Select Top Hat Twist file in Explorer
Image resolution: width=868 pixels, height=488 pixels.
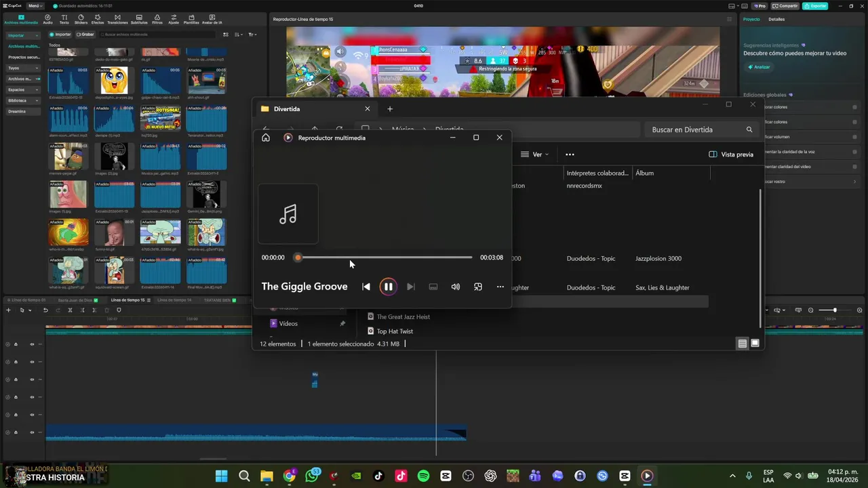[x=395, y=331]
